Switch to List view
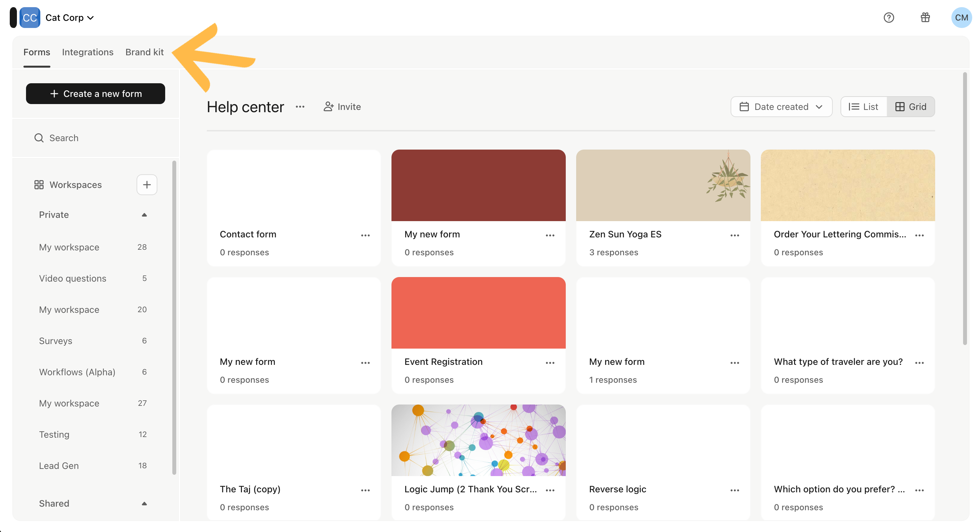The height and width of the screenshot is (532, 980). coord(864,107)
